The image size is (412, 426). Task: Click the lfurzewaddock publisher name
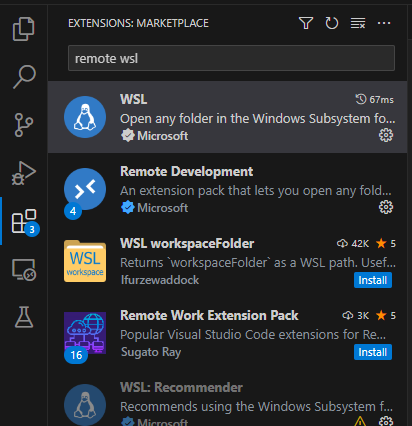point(160,280)
